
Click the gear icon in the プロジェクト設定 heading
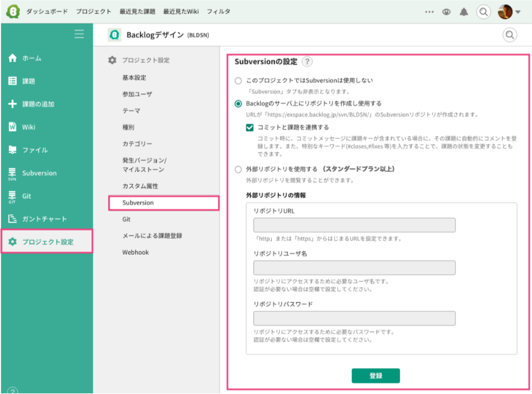point(112,60)
